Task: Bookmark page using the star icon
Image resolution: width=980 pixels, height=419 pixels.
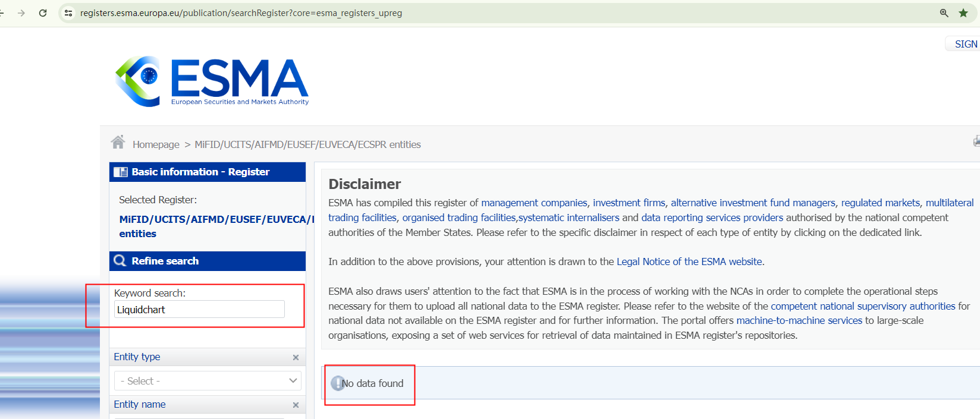Action: point(963,13)
